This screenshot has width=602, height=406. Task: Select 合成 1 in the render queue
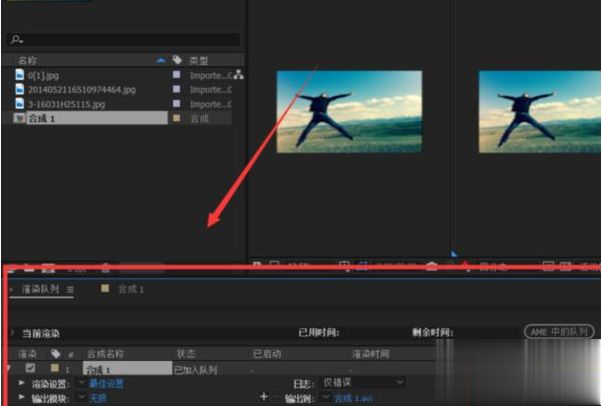pos(127,369)
